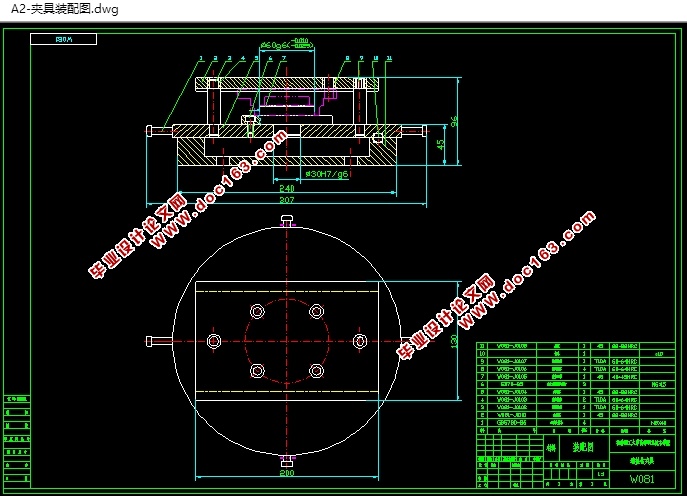Click part balloon number 11
The width and height of the screenshot is (687, 496).
[x=389, y=58]
